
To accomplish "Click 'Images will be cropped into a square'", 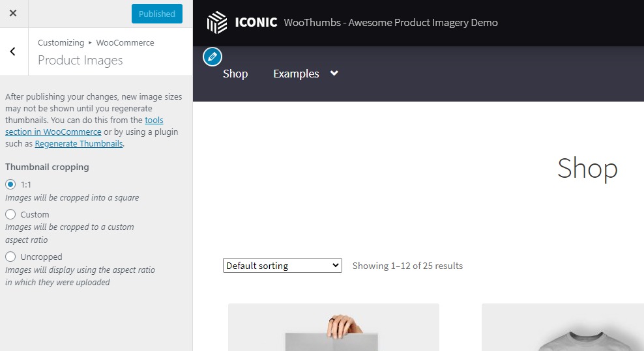I will 72,198.
